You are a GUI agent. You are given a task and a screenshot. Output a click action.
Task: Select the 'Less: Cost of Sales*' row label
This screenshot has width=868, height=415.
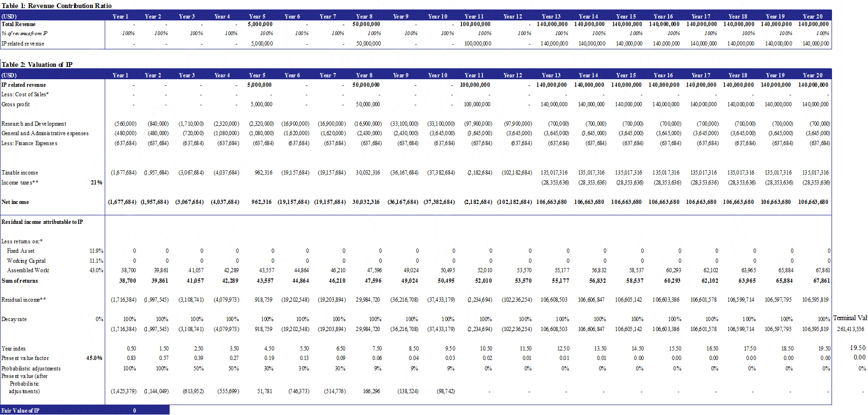25,94
